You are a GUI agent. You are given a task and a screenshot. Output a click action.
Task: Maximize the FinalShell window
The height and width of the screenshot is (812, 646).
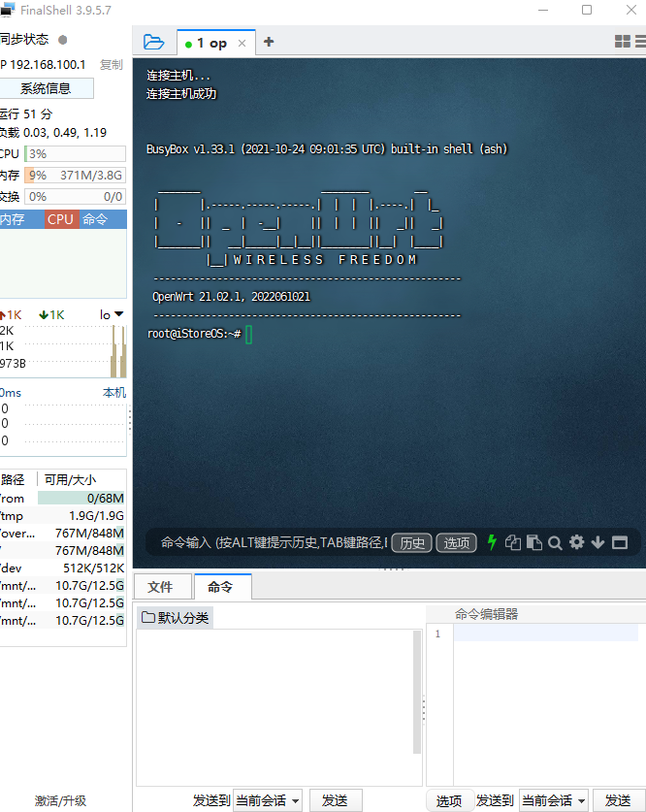coord(587,10)
